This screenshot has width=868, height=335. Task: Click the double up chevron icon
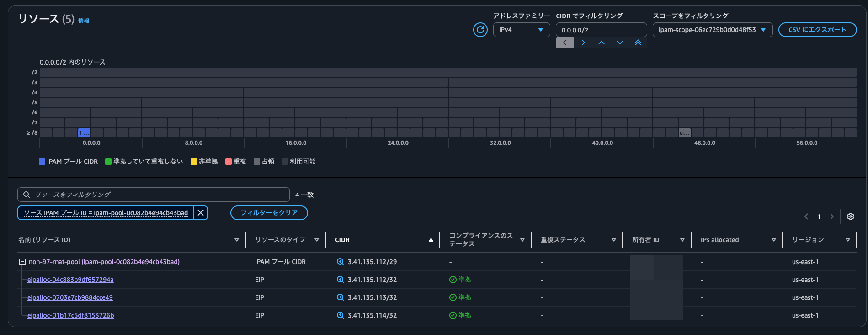(638, 43)
